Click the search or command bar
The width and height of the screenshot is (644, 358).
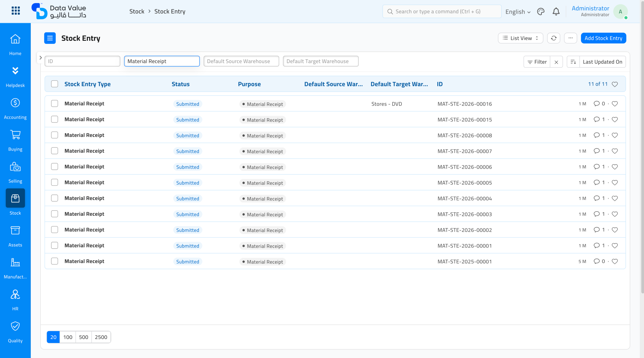[442, 11]
